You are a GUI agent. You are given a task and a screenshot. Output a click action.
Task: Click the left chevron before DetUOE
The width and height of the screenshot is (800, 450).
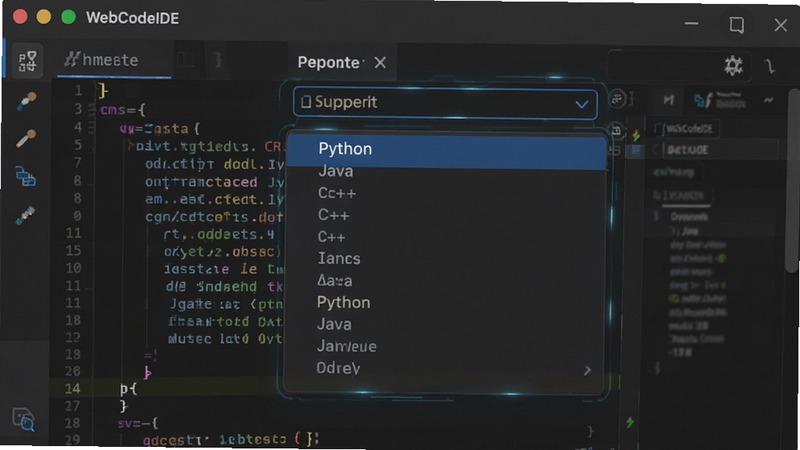click(x=655, y=149)
